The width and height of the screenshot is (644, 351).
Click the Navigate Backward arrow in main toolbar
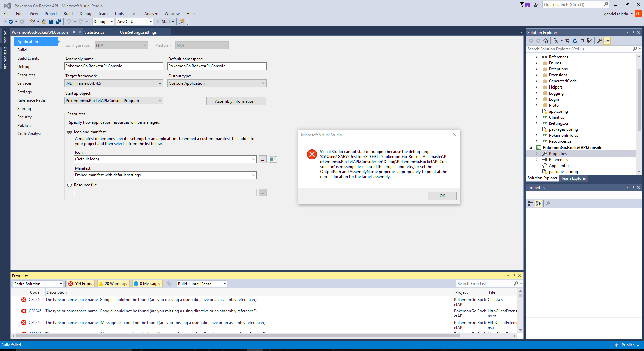pos(11,22)
